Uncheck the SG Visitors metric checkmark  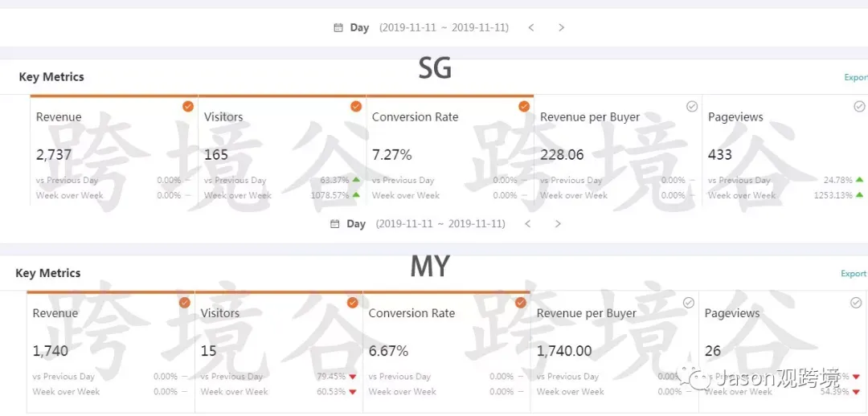pyautogui.click(x=356, y=106)
